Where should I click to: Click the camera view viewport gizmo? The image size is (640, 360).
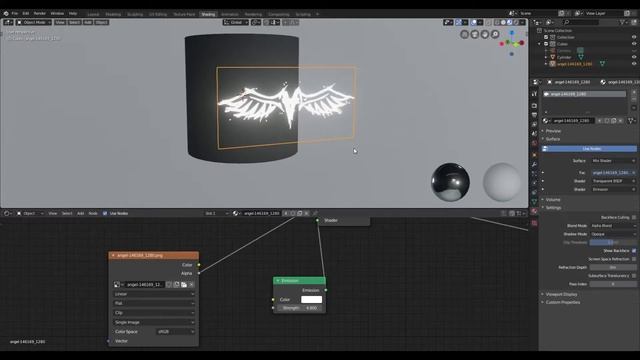pos(475,34)
